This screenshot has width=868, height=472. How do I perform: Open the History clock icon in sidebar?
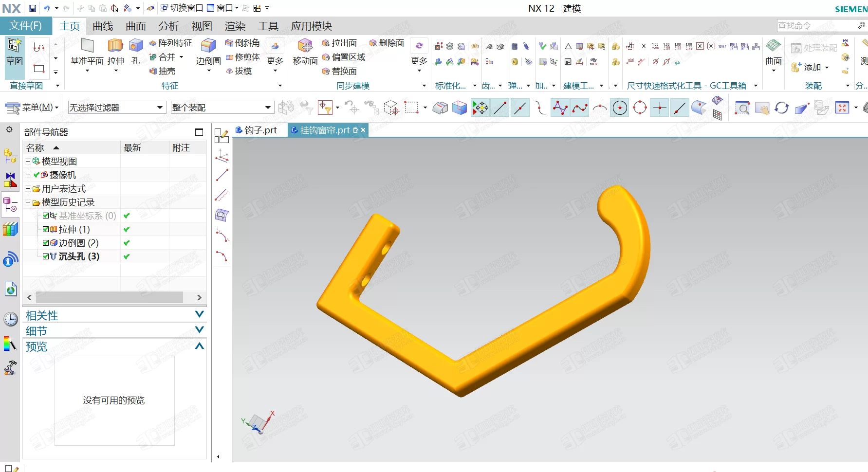10,319
